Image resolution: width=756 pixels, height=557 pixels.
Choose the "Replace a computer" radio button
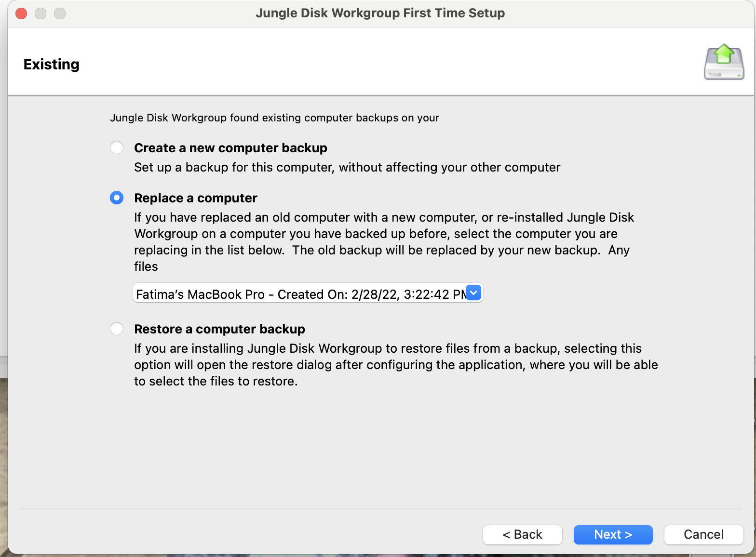point(117,198)
